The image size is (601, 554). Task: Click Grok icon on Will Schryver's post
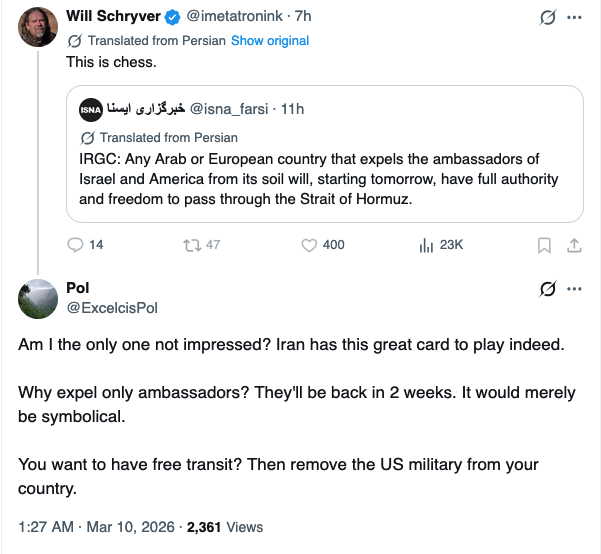point(547,18)
